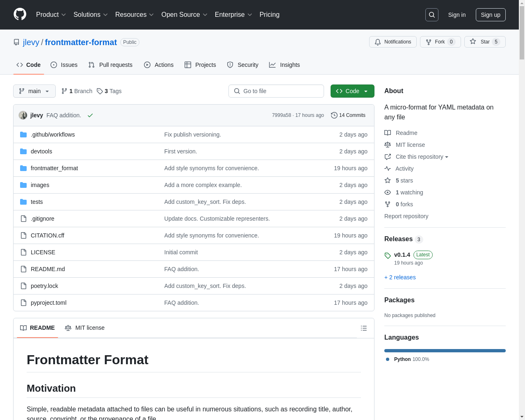Screen dimensions: 525x420
Task: View 5 stars in About sidebar
Action: pyautogui.click(x=399, y=180)
